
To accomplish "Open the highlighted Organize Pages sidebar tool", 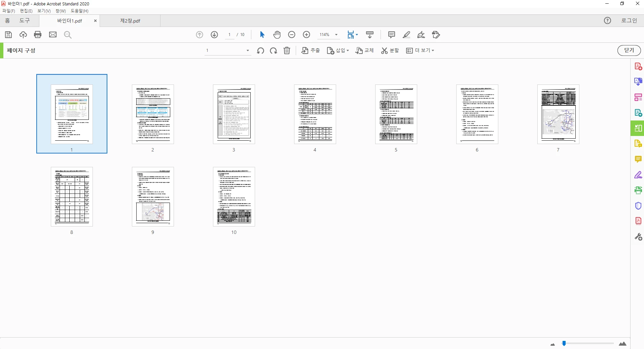I will pos(638,128).
